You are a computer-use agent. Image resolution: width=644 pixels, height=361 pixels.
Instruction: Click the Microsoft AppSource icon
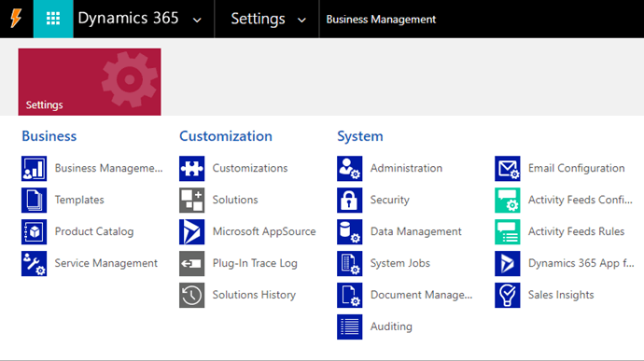click(192, 231)
